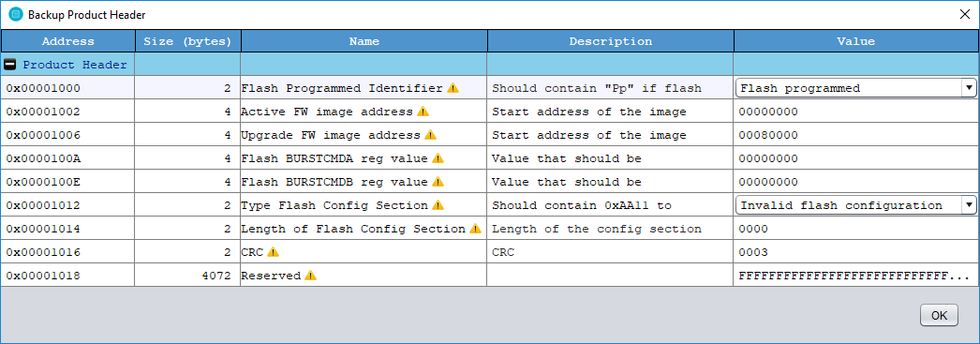Screen dimensions: 980x344
Task: Click warning icon next to Type Flash Config Section
Action: (x=438, y=205)
